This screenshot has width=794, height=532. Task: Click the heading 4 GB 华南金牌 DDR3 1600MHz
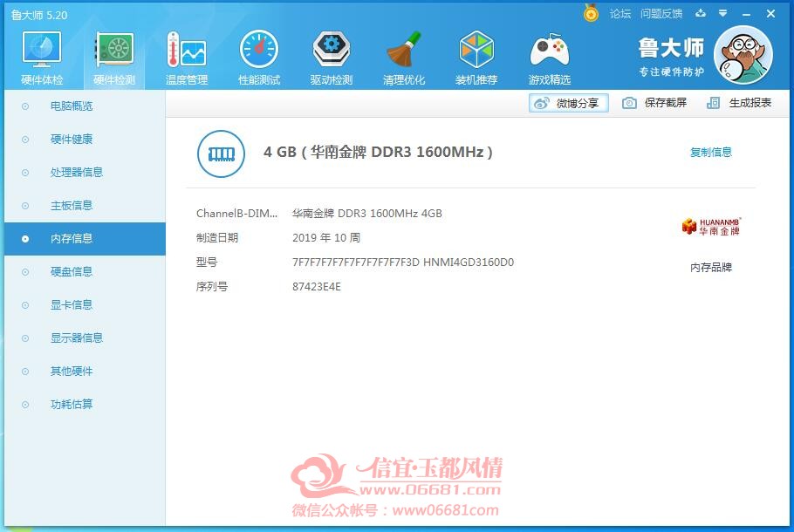click(x=378, y=152)
